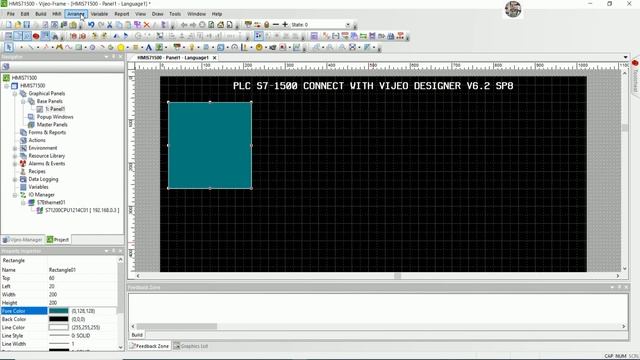This screenshot has height=360, width=640.
Task: Expand the Environment node
Action: (x=15, y=148)
